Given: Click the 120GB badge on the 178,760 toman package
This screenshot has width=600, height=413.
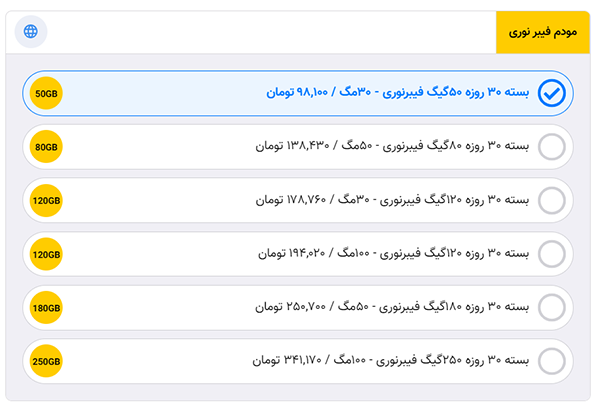Looking at the screenshot, I should (46, 201).
